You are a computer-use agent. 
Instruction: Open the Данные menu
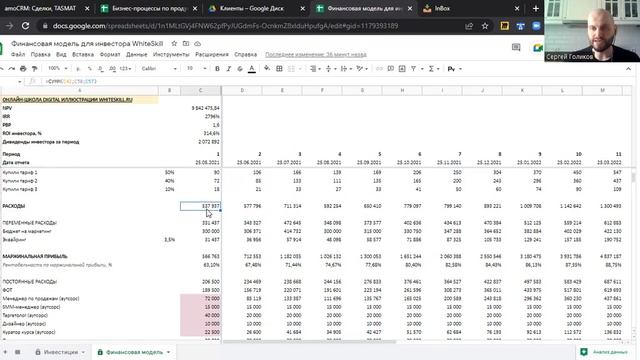point(136,54)
